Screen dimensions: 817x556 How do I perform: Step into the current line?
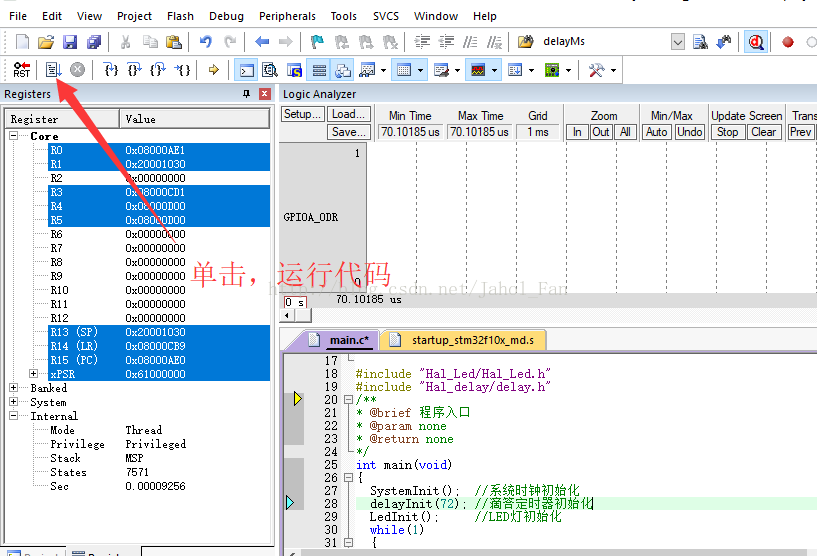pyautogui.click(x=110, y=69)
